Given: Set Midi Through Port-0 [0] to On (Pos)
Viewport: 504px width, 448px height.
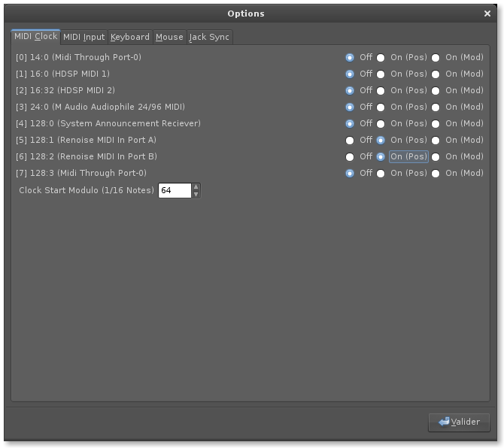Looking at the screenshot, I should [x=381, y=57].
